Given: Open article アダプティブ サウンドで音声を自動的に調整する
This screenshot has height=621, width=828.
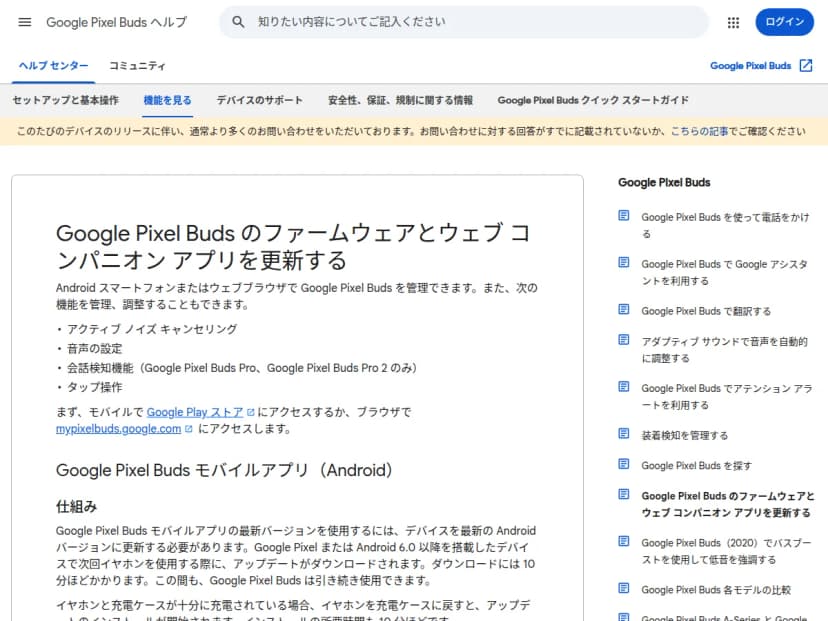Looking at the screenshot, I should pos(724,350).
